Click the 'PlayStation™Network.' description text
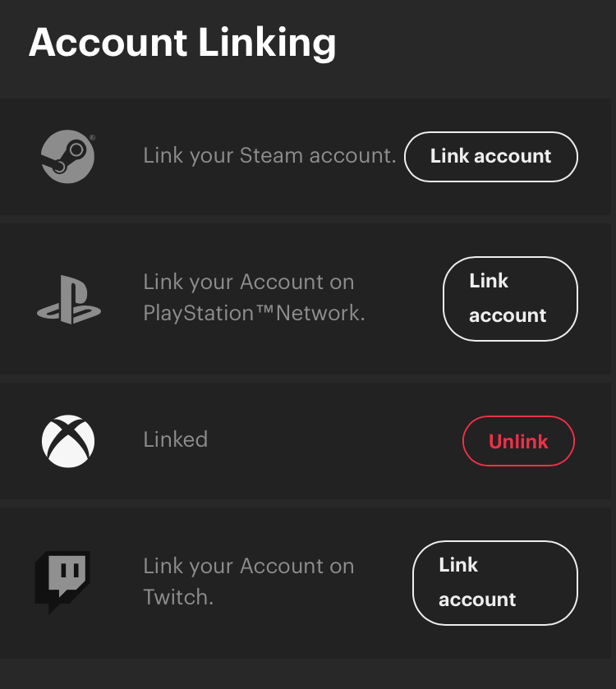 [x=254, y=314]
